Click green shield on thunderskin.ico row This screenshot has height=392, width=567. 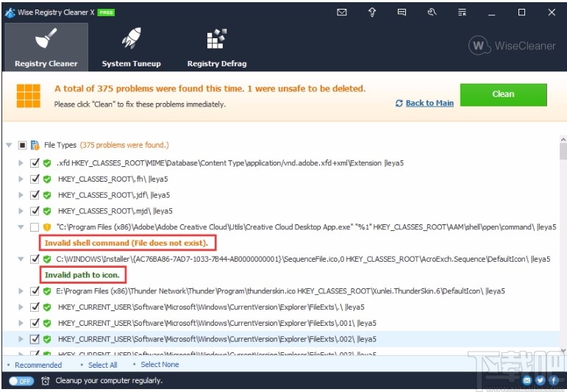[47, 291]
